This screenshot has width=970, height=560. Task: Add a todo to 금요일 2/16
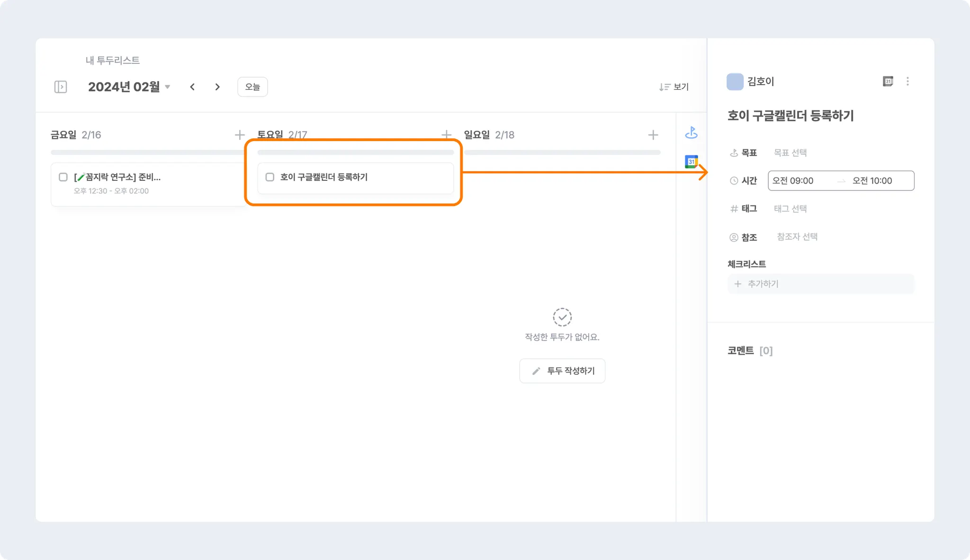click(x=240, y=135)
